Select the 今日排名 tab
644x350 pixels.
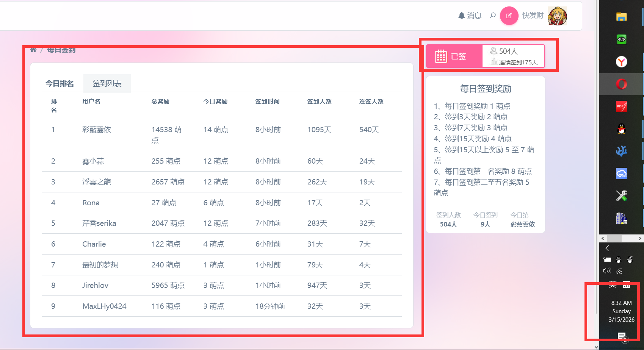point(60,83)
